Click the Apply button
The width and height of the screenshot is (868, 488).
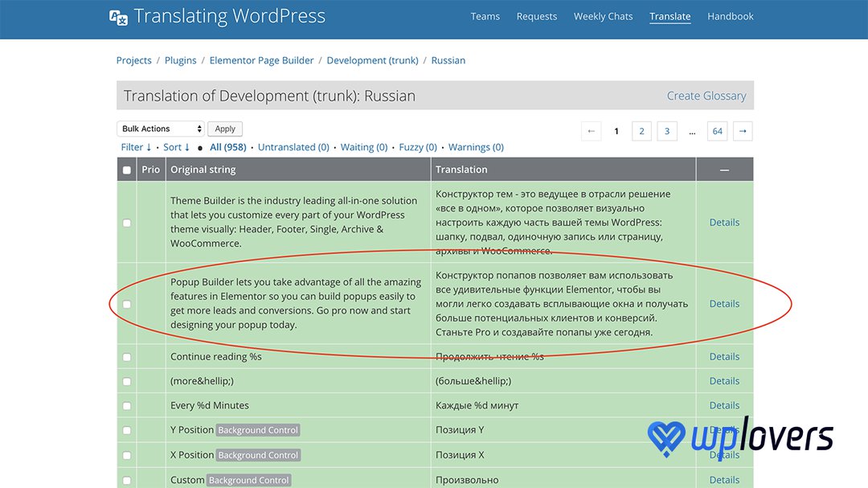coord(225,129)
